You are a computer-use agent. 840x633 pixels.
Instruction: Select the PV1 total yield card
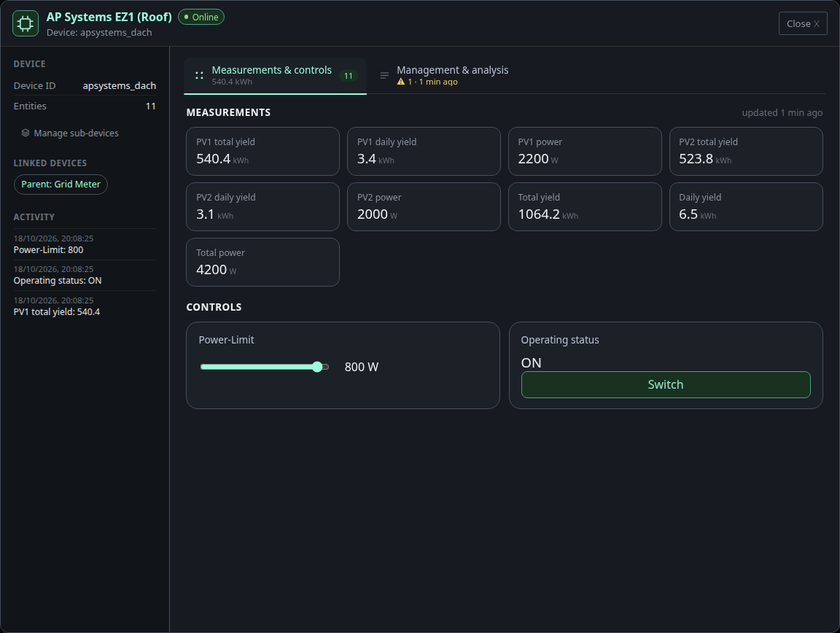point(262,151)
